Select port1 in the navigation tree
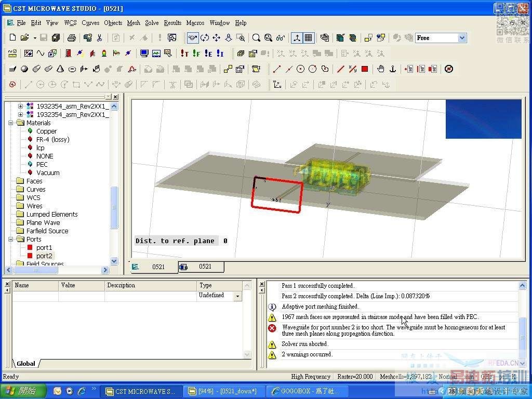This screenshot has width=532, height=399. click(44, 248)
